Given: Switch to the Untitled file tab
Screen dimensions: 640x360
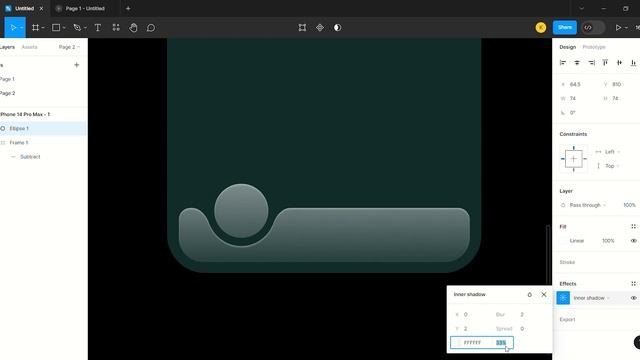Looking at the screenshot, I should click(24, 8).
